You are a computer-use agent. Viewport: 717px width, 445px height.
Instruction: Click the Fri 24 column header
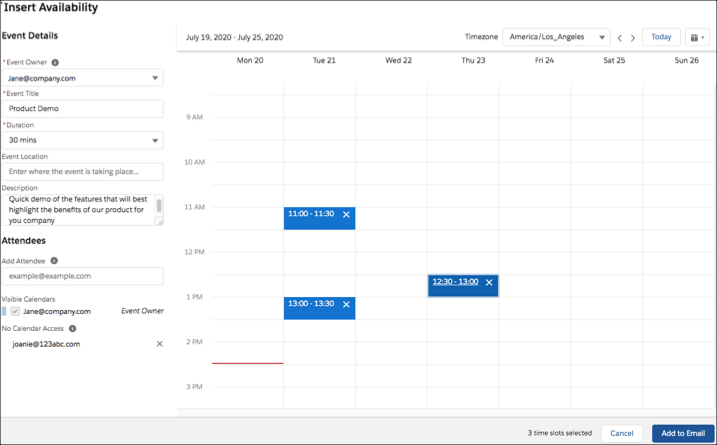pyautogui.click(x=545, y=60)
